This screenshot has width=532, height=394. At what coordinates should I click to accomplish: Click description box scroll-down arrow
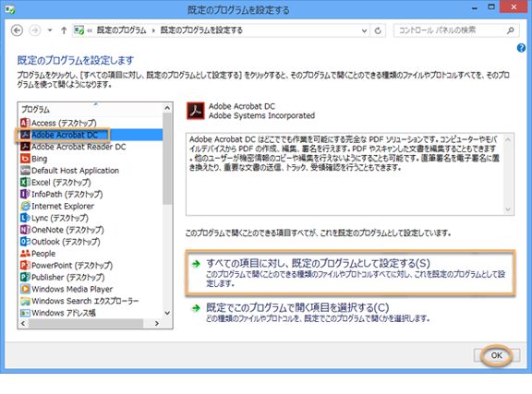tap(508, 209)
